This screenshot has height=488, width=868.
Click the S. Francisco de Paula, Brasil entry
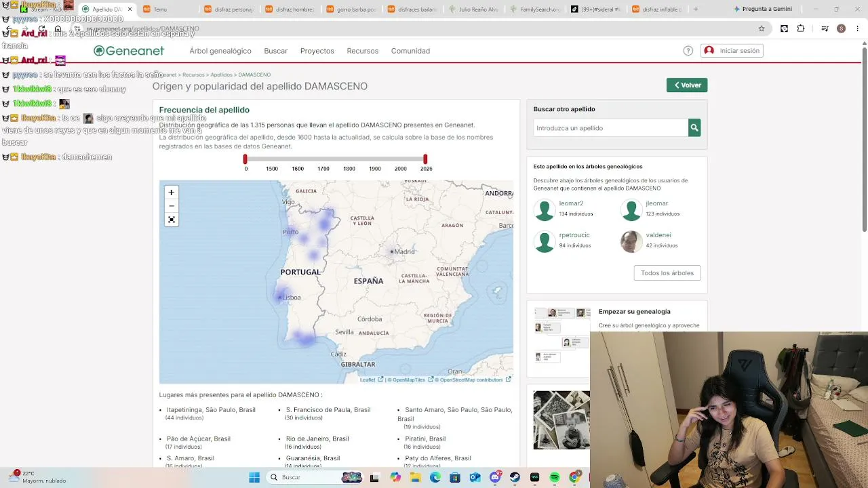click(x=328, y=410)
